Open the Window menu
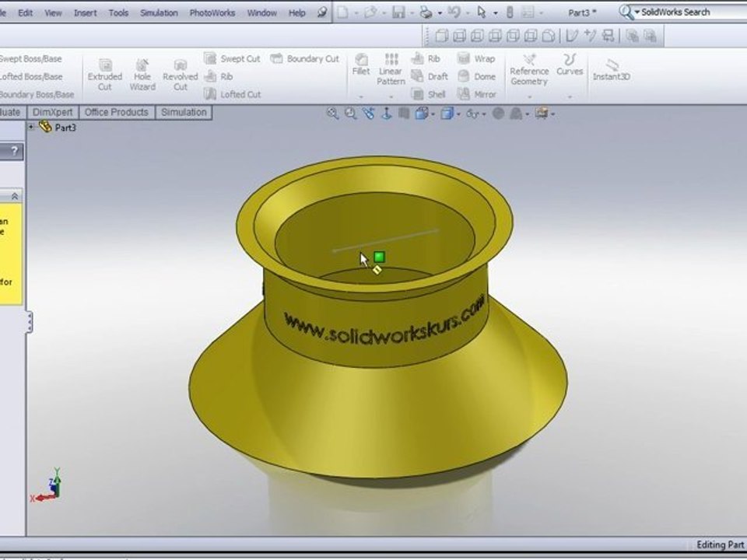The width and height of the screenshot is (747, 560). click(x=262, y=13)
